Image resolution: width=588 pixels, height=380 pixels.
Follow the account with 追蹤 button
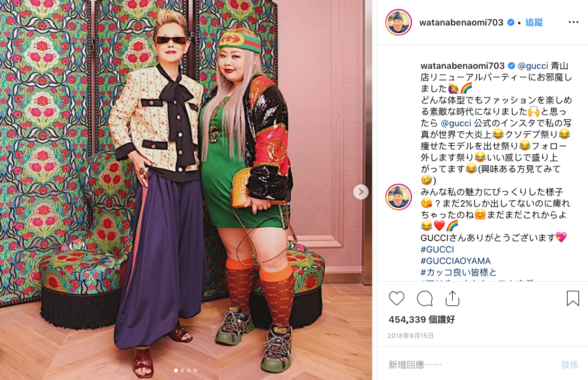click(x=534, y=22)
